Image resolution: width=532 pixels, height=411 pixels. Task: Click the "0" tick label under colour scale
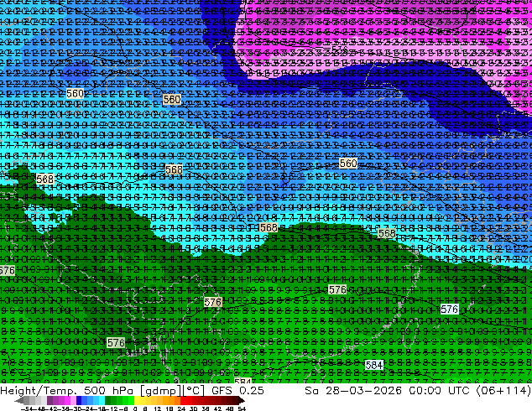pyautogui.click(x=135, y=409)
